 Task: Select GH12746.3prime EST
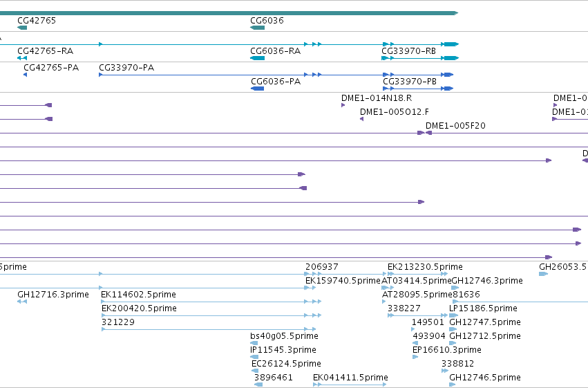[487, 281]
